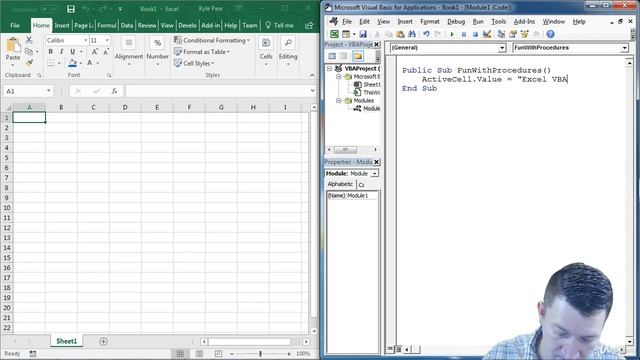Collapse the VBAProject tree node
Image resolution: width=640 pixels, height=360 pixels.
point(329,69)
